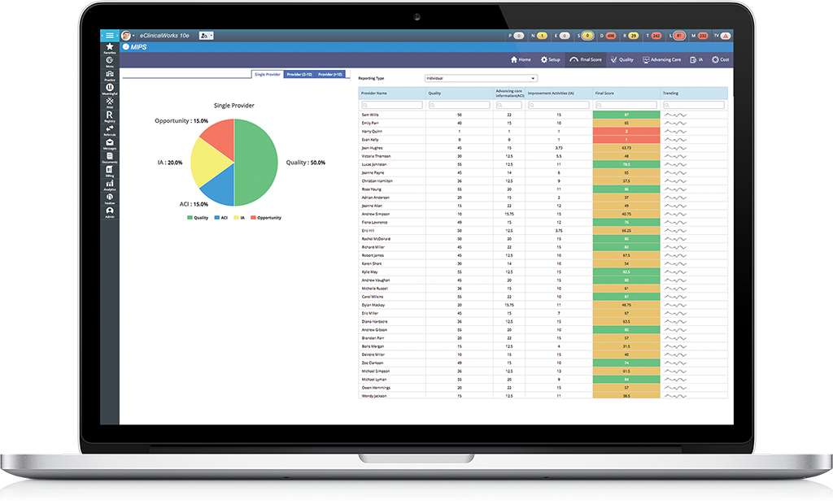Open the Admin sidebar icon

coord(109,211)
